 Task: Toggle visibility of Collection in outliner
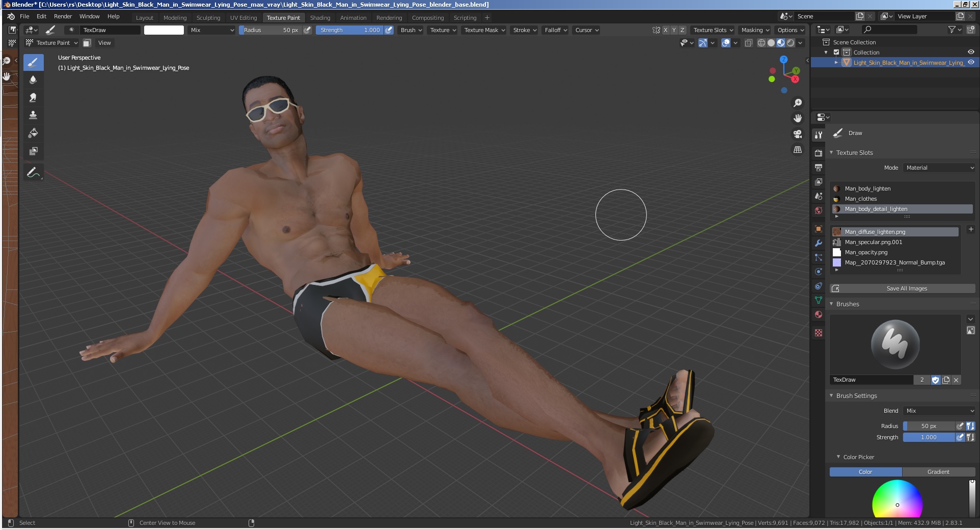pos(971,52)
